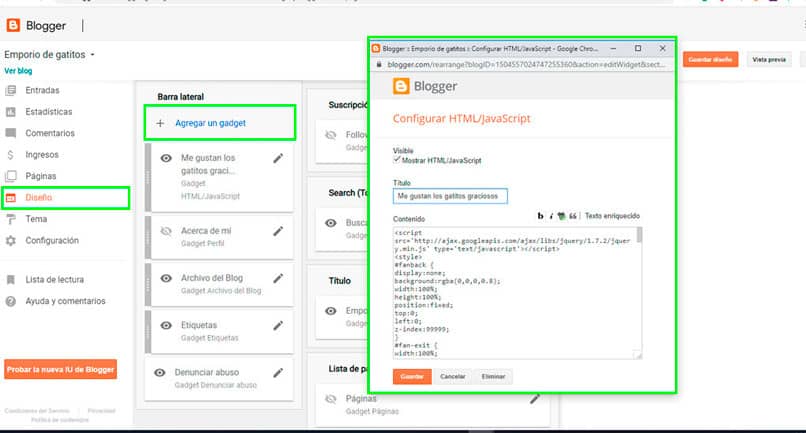Toggle visibility of Etiquetas gadget
Screen dimensions: 806x433
[166, 326]
